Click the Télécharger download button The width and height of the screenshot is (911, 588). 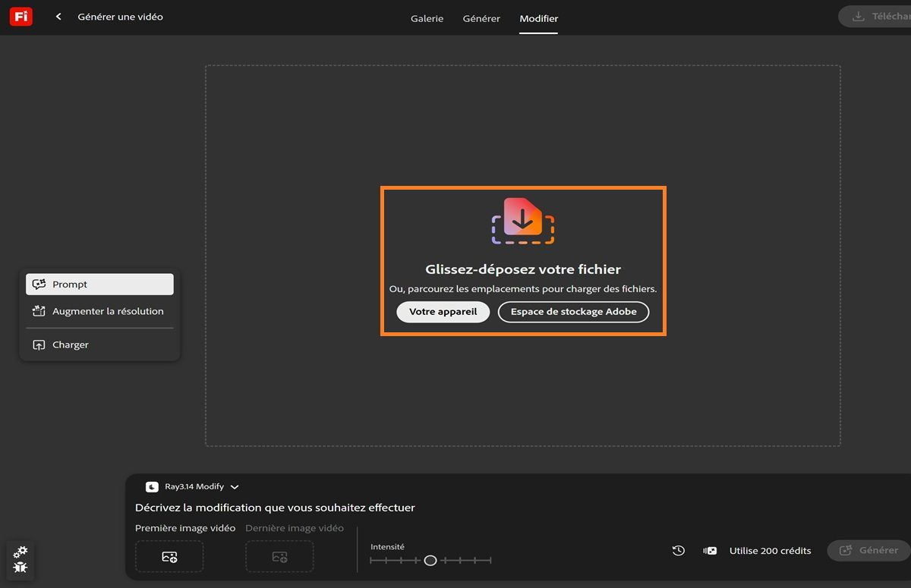coord(875,17)
